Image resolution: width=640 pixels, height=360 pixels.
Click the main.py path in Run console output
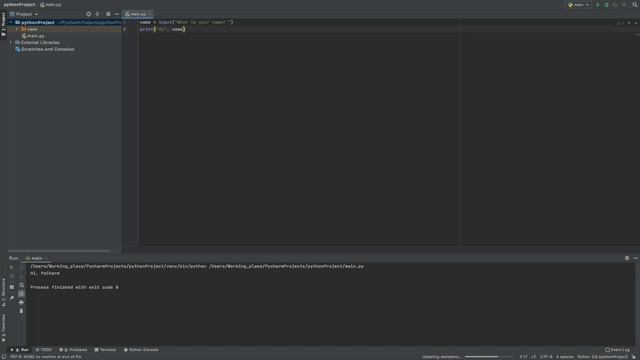click(x=286, y=266)
